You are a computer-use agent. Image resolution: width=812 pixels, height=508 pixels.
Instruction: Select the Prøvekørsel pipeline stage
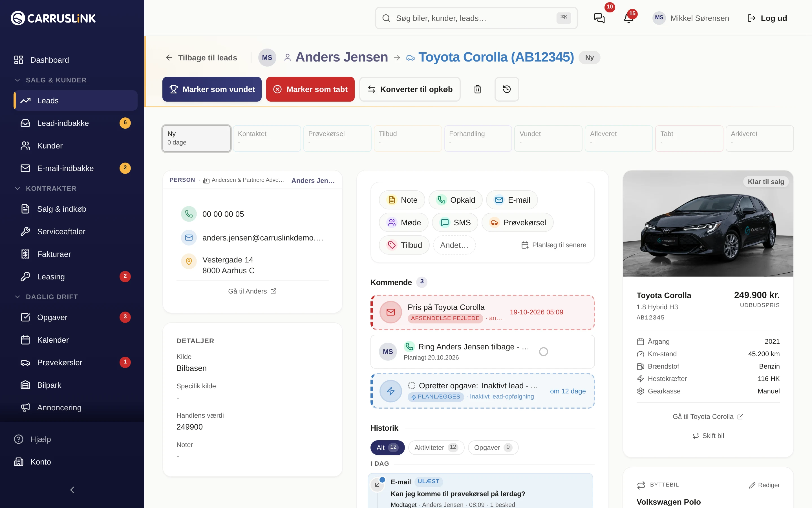coord(337,138)
